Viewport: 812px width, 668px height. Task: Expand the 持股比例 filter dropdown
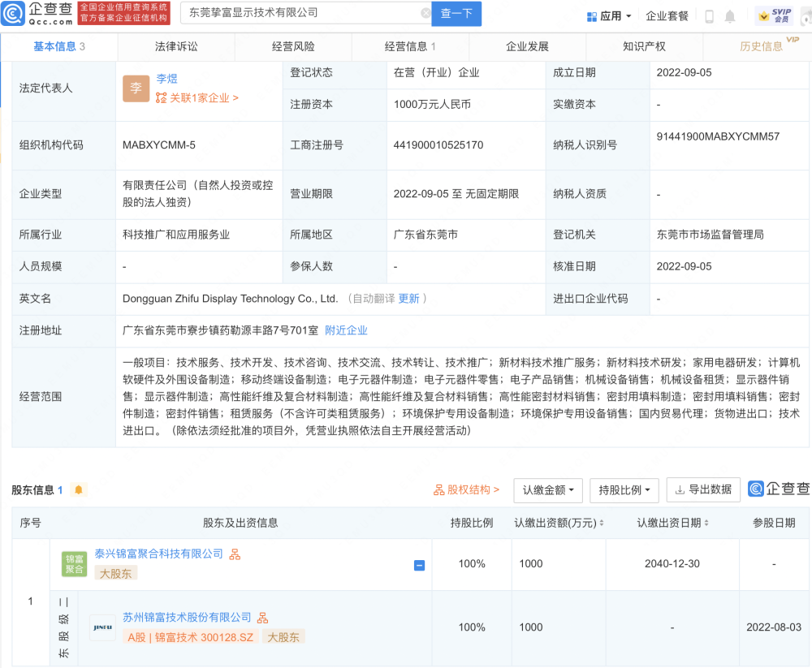(624, 490)
